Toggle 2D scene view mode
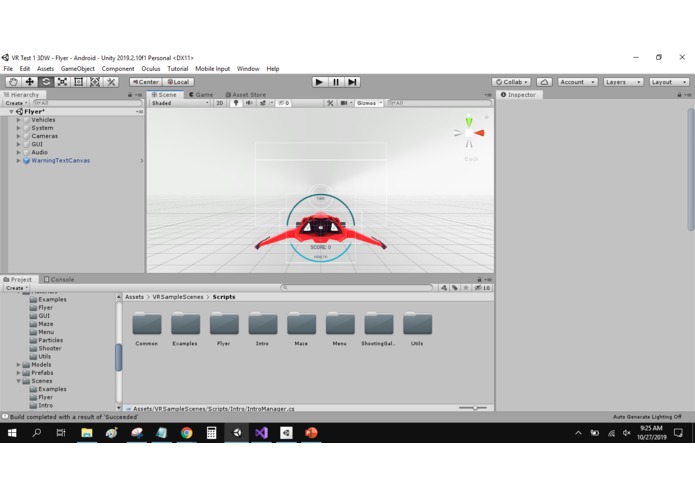This screenshot has width=695, height=494. pyautogui.click(x=220, y=103)
